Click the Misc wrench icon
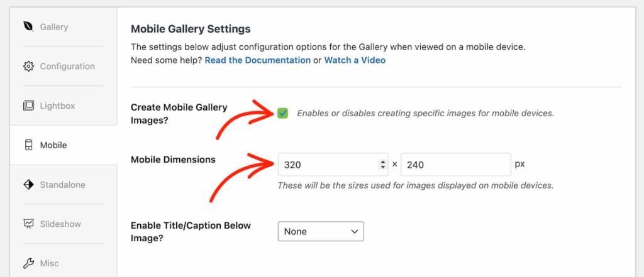 [28, 263]
